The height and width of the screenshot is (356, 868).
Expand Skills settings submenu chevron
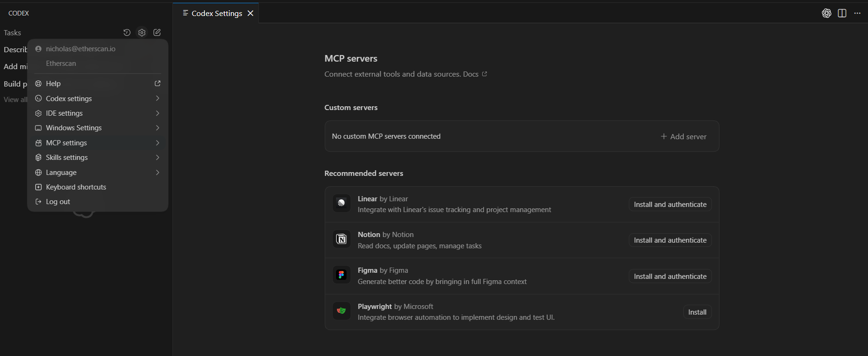point(157,158)
